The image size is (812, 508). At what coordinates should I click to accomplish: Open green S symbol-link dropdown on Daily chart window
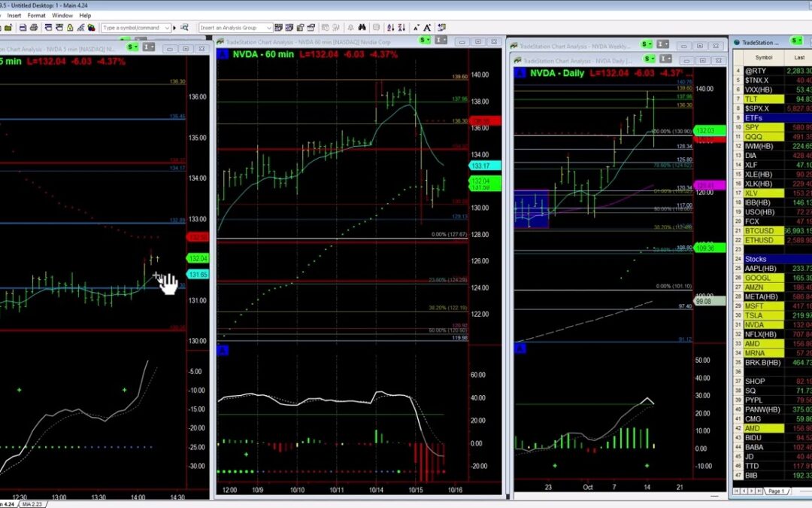pos(650,59)
